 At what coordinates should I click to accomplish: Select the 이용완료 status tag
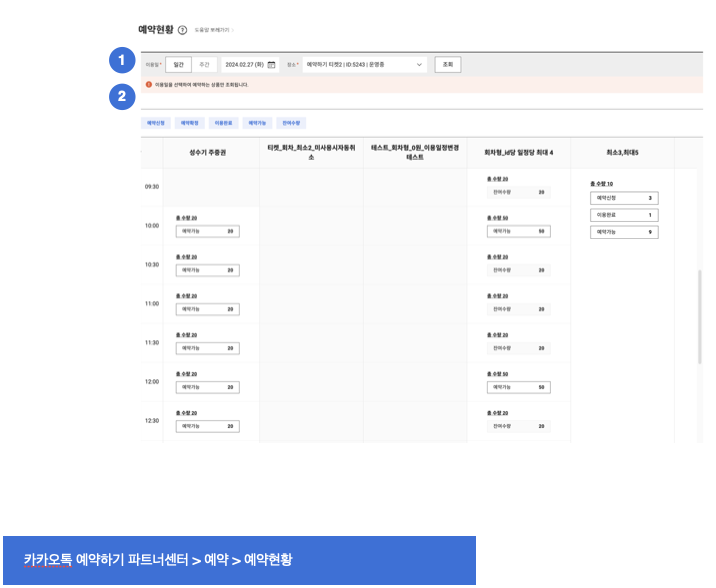coord(223,123)
